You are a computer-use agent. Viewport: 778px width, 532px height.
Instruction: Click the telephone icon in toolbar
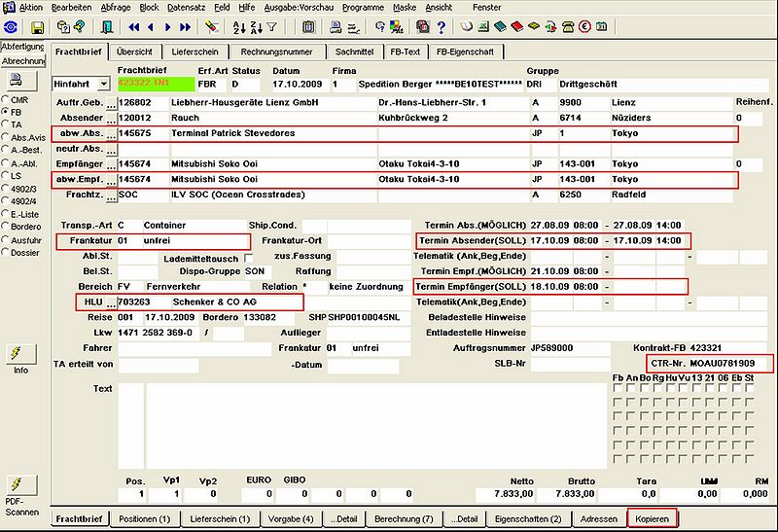pos(568,27)
